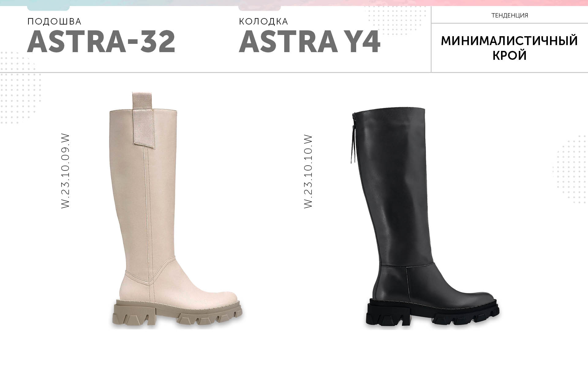Select the article code W.23.10.10.W
Screen dimensions: 588x368
(308, 172)
